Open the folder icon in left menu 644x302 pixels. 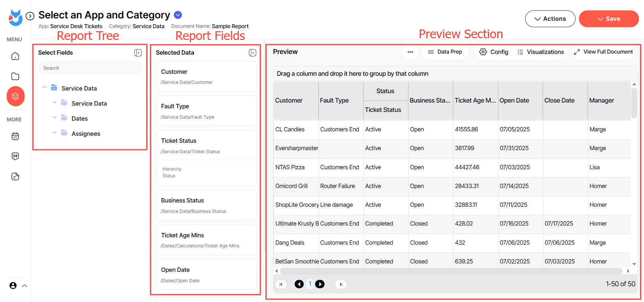point(15,76)
